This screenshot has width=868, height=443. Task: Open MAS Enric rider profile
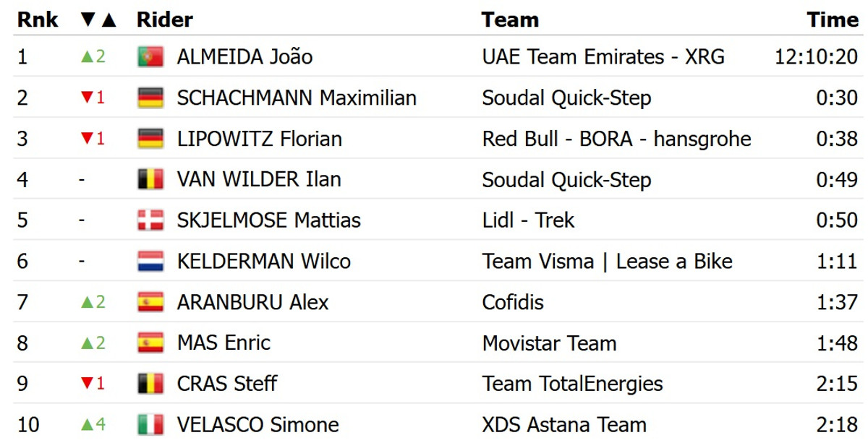[223, 343]
